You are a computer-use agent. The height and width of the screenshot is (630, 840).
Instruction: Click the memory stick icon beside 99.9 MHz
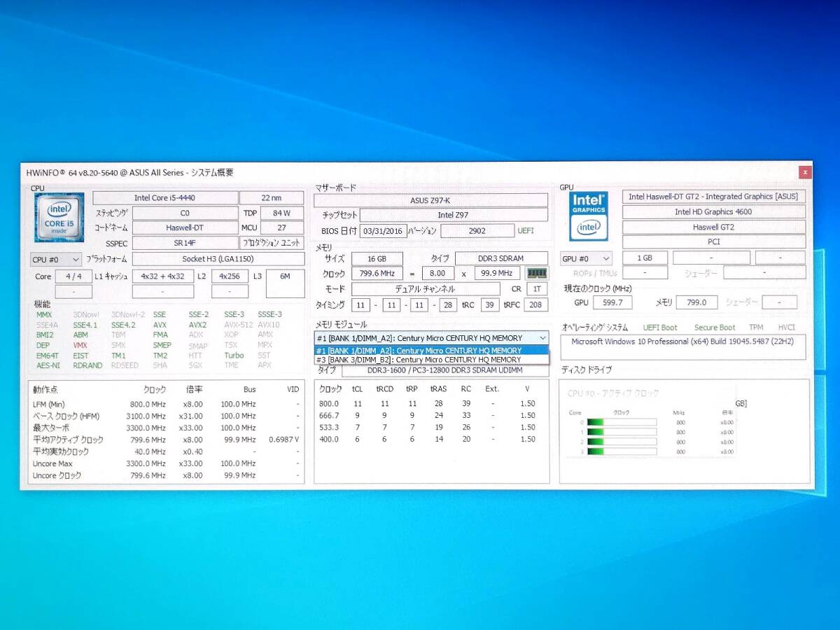click(x=536, y=273)
